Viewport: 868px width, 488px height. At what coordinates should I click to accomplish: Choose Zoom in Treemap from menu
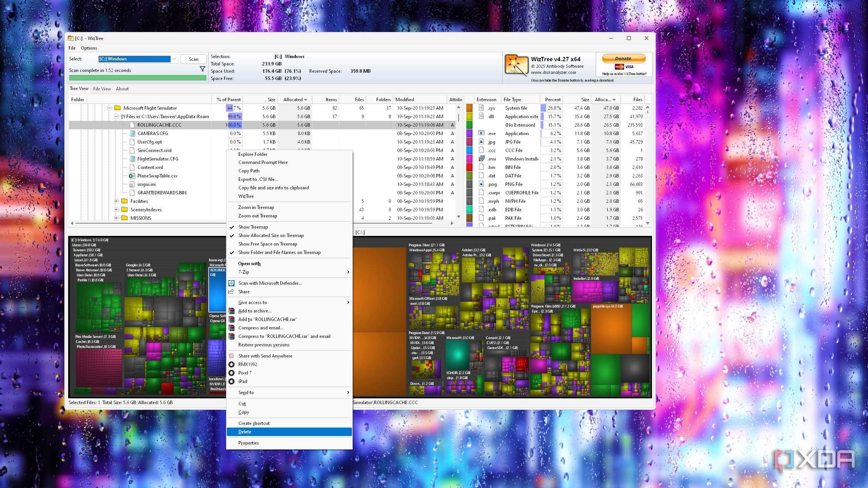tap(289, 207)
